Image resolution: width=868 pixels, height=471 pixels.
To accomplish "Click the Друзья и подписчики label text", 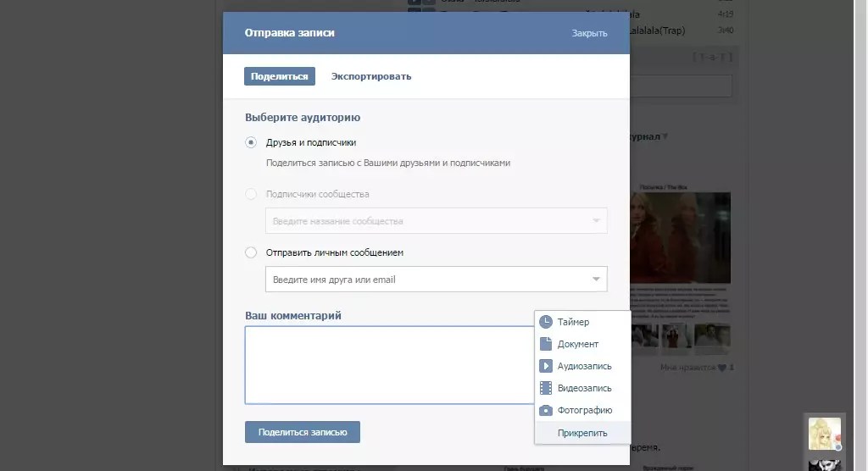I will coord(311,142).
